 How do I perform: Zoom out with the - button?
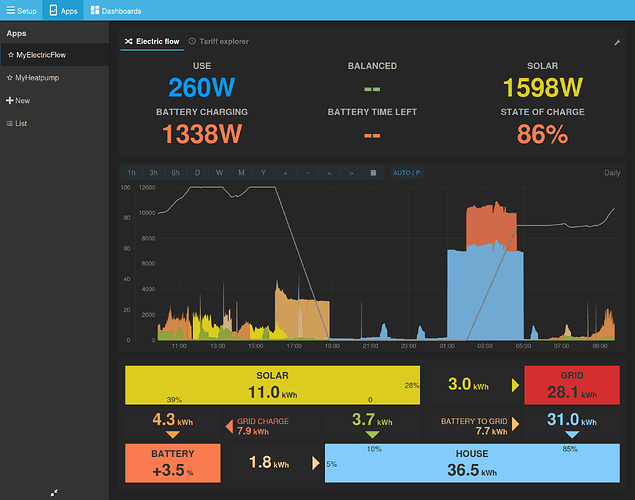(307, 173)
